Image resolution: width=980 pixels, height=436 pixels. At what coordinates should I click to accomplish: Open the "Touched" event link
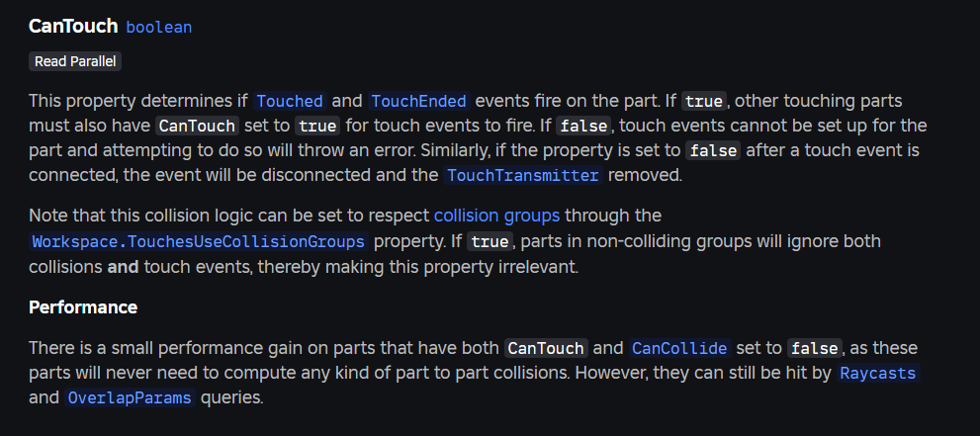(x=290, y=101)
